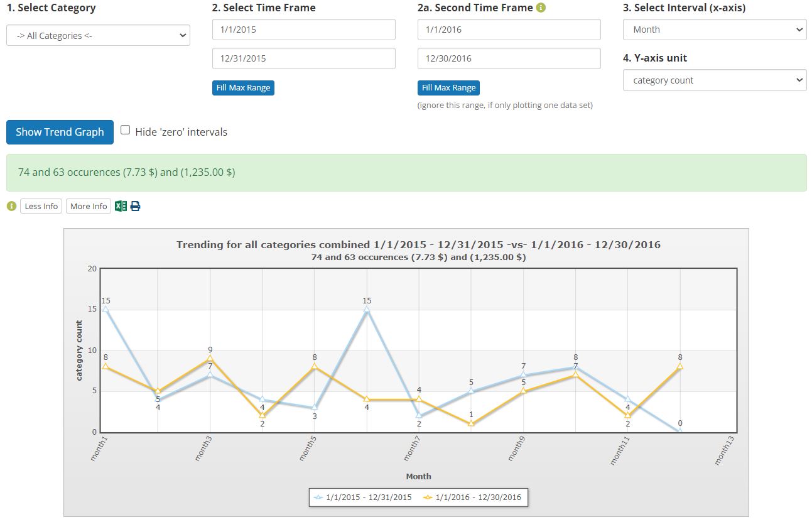Open the Select Category dropdown
The image size is (812, 522).
click(98, 35)
